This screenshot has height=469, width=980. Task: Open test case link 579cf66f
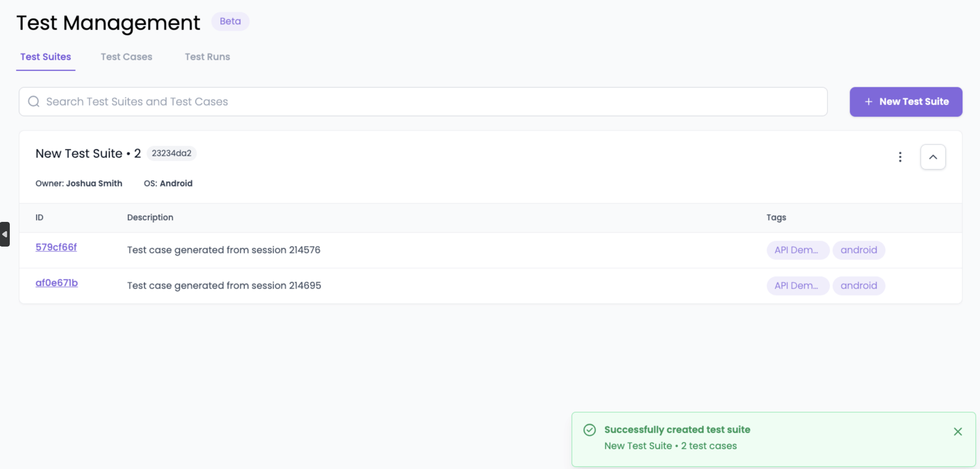[56, 247]
